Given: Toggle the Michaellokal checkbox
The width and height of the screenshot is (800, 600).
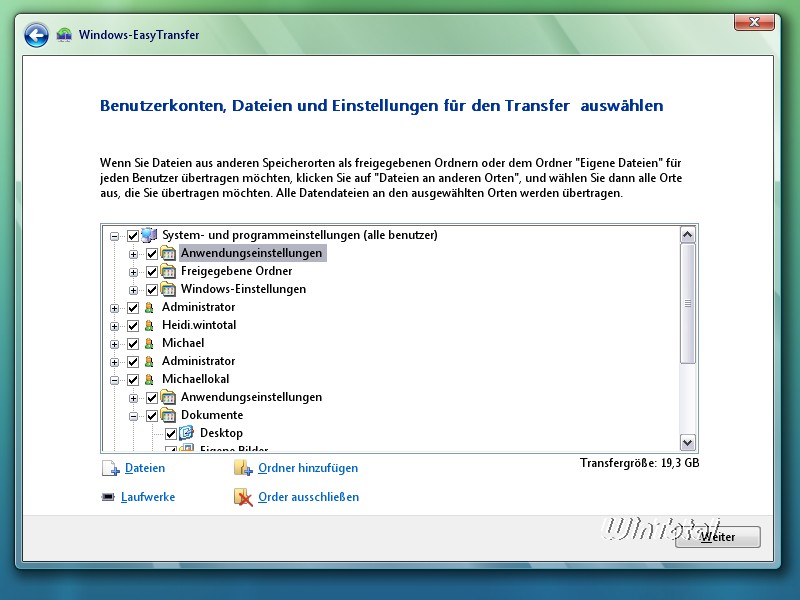Looking at the screenshot, I should 133,380.
